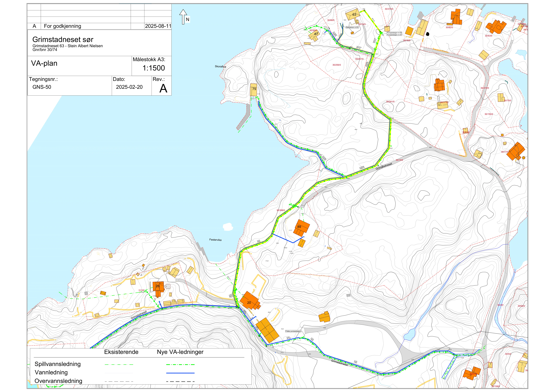Click the thick dashed new Overvannsledning legend sample
Viewport: 555px width, 392px height.
point(180,382)
